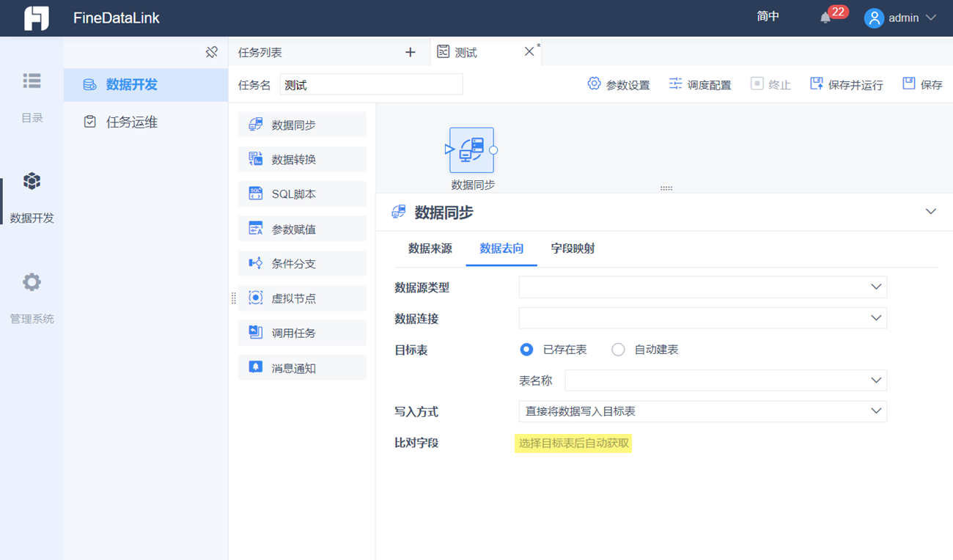The width and height of the screenshot is (953, 560).
Task: Click the 保存并运行 button label
Action: (x=856, y=85)
